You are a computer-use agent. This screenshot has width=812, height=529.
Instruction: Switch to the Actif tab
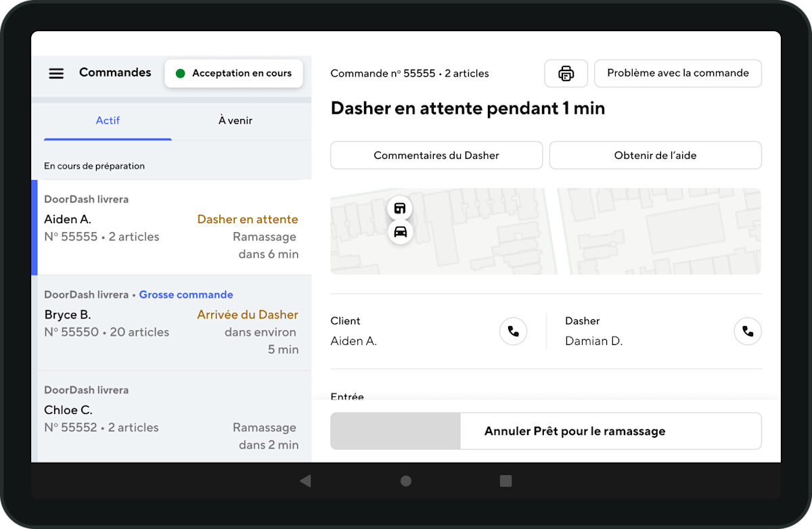(108, 120)
